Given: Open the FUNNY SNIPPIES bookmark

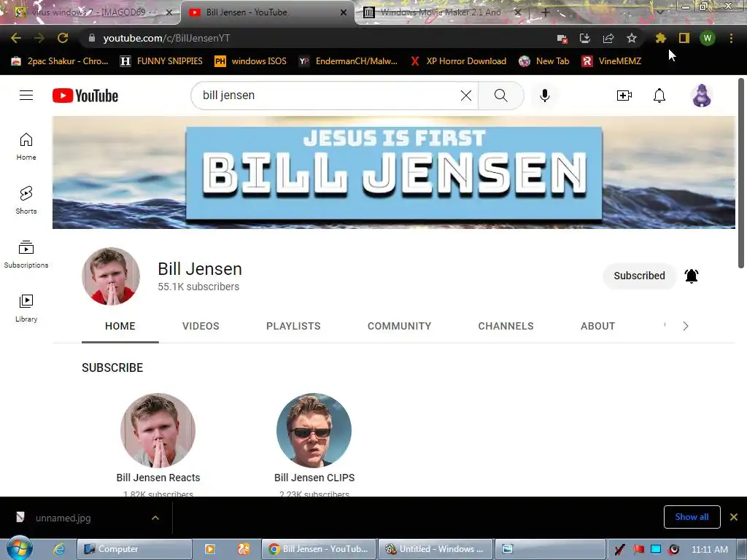Looking at the screenshot, I should [161, 61].
